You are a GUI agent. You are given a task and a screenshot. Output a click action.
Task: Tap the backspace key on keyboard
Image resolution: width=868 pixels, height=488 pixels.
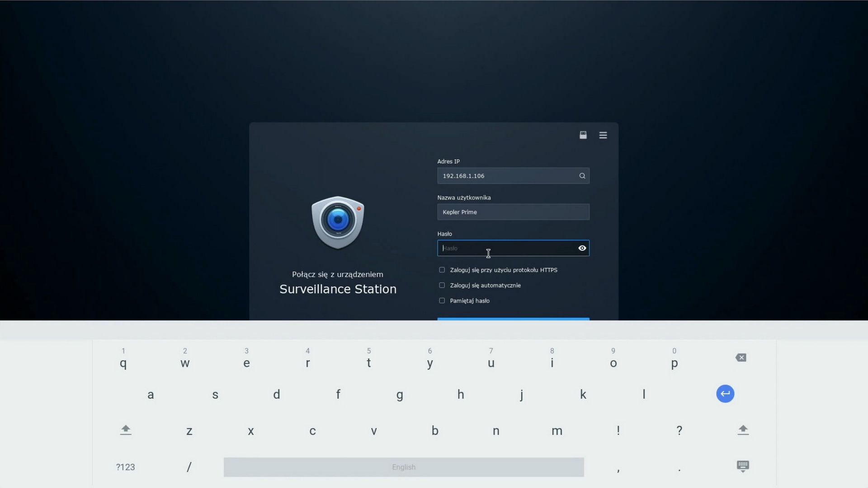[741, 358]
